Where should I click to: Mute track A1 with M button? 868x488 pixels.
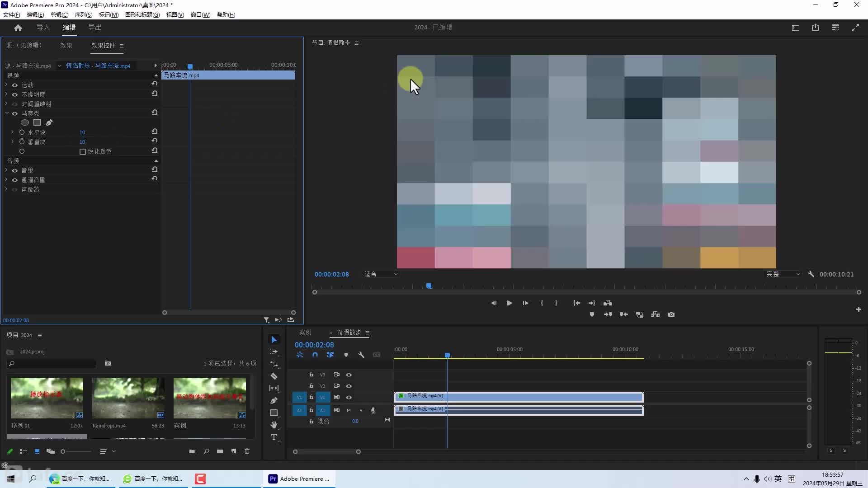pyautogui.click(x=349, y=410)
